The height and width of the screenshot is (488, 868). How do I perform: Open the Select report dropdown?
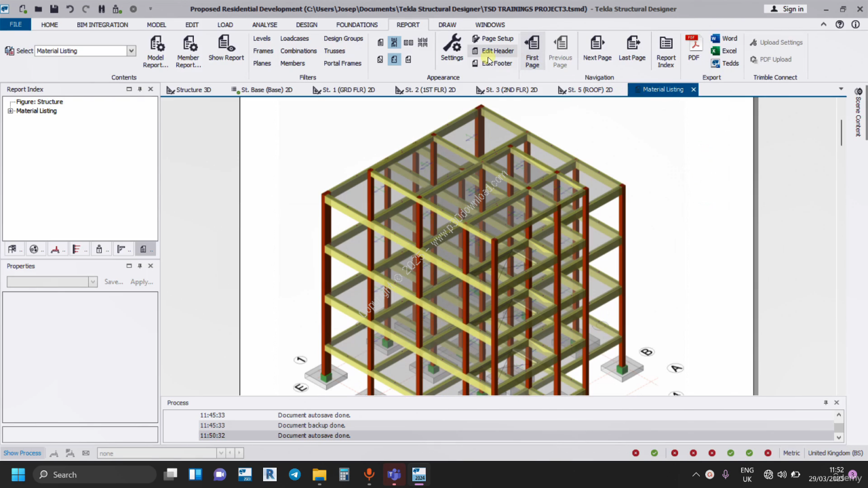click(x=132, y=51)
